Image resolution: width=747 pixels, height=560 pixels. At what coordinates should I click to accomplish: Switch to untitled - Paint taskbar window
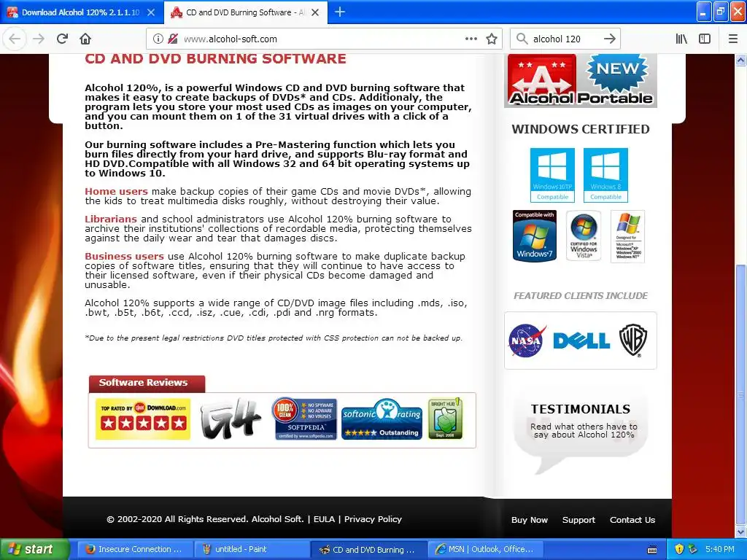[x=252, y=549]
